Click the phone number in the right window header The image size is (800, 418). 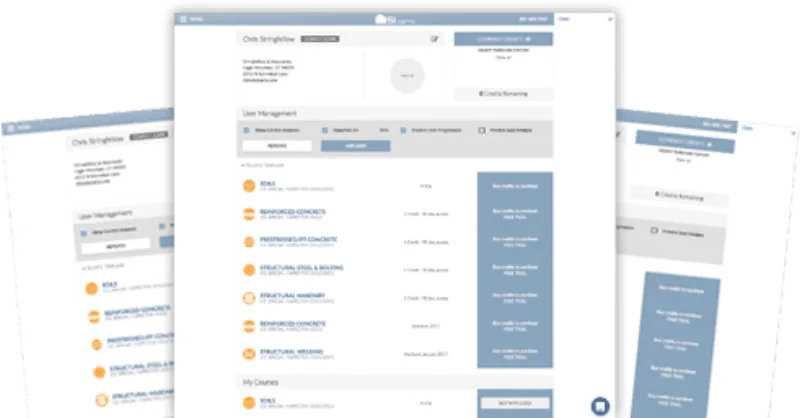[x=717, y=125]
